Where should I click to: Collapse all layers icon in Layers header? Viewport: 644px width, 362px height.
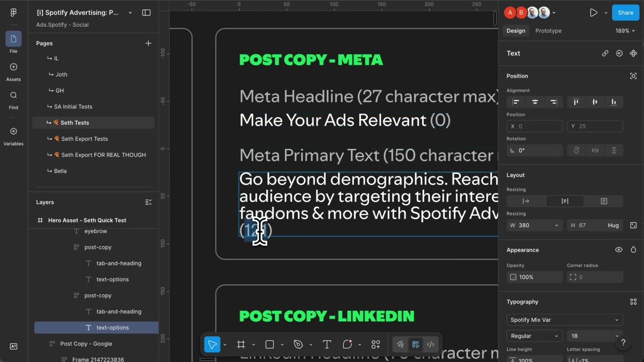coord(148,202)
